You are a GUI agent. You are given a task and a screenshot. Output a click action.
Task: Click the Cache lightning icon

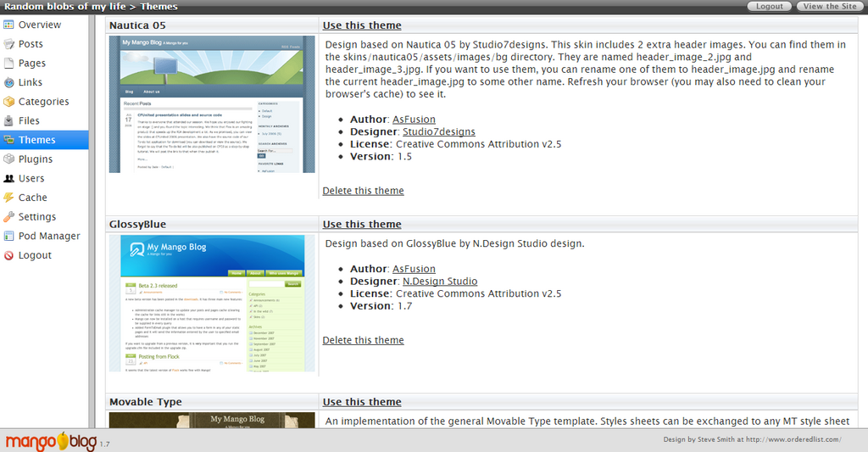click(8, 198)
